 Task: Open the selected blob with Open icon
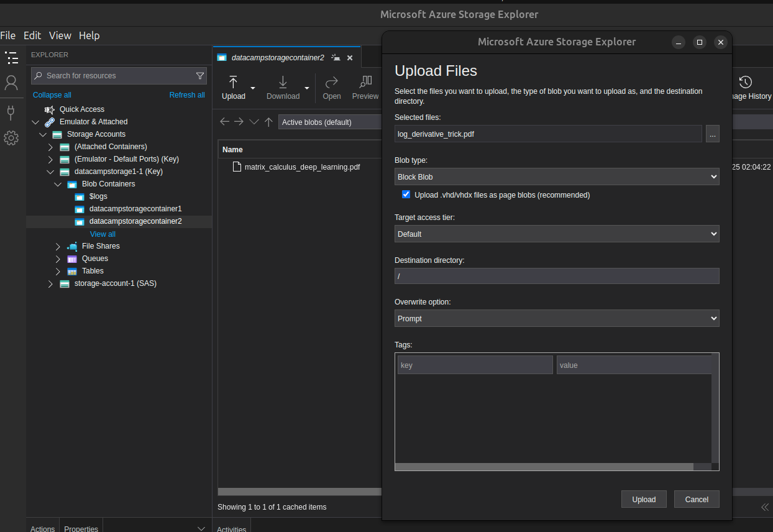click(x=331, y=87)
